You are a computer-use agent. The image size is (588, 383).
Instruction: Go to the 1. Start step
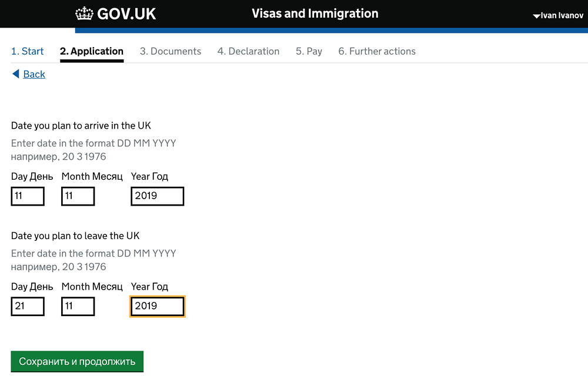point(27,51)
